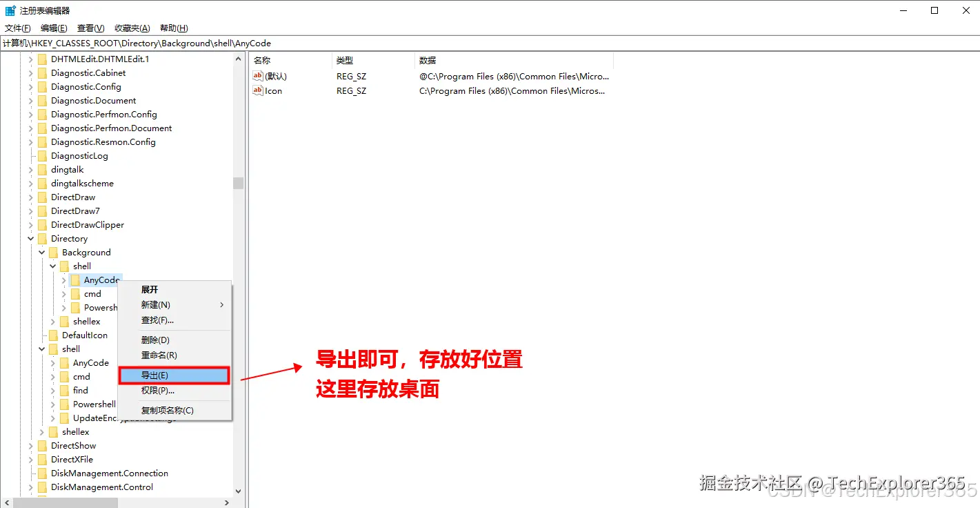Collapse the Directory key
980x508 pixels.
30,238
